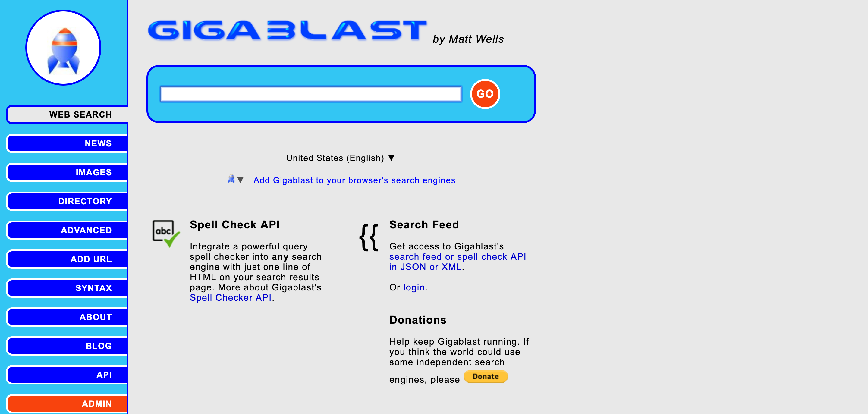The width and height of the screenshot is (868, 414).
Task: Click the Donate PayPal button icon
Action: 486,377
